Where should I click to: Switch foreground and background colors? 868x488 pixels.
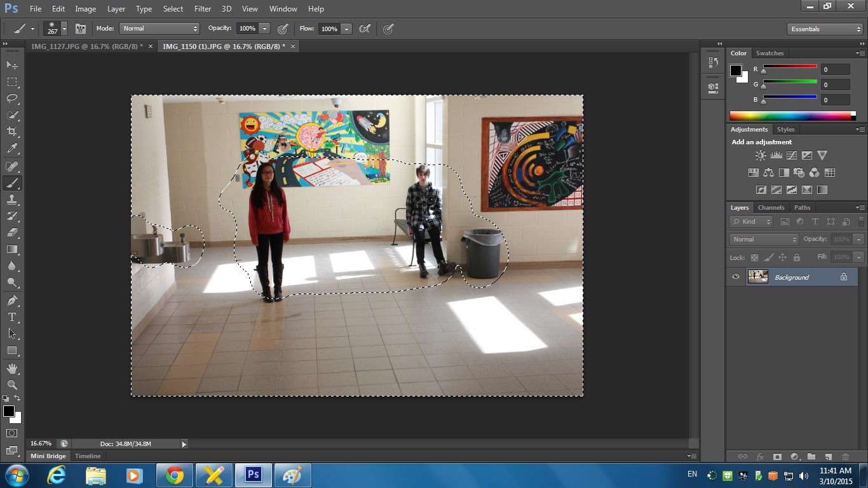(x=17, y=398)
